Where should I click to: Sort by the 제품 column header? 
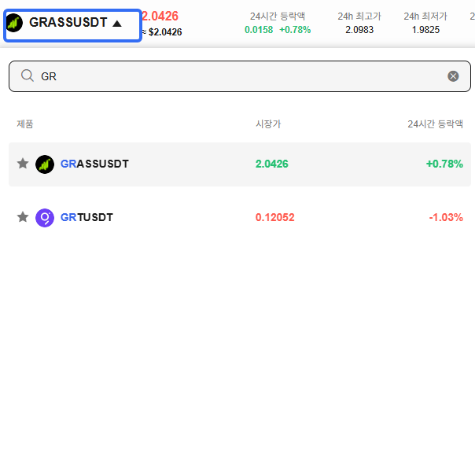pyautogui.click(x=25, y=124)
